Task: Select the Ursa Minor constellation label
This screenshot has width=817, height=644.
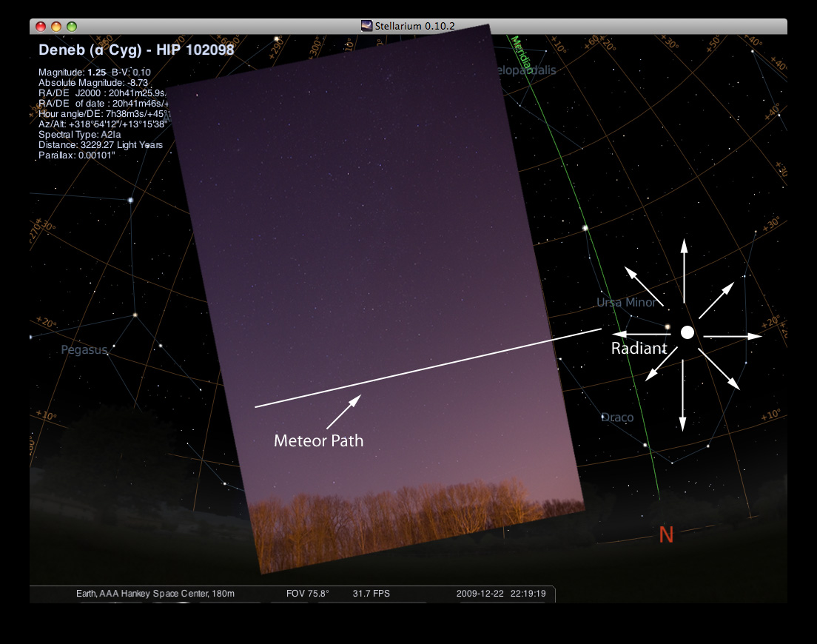Action: coord(626,302)
